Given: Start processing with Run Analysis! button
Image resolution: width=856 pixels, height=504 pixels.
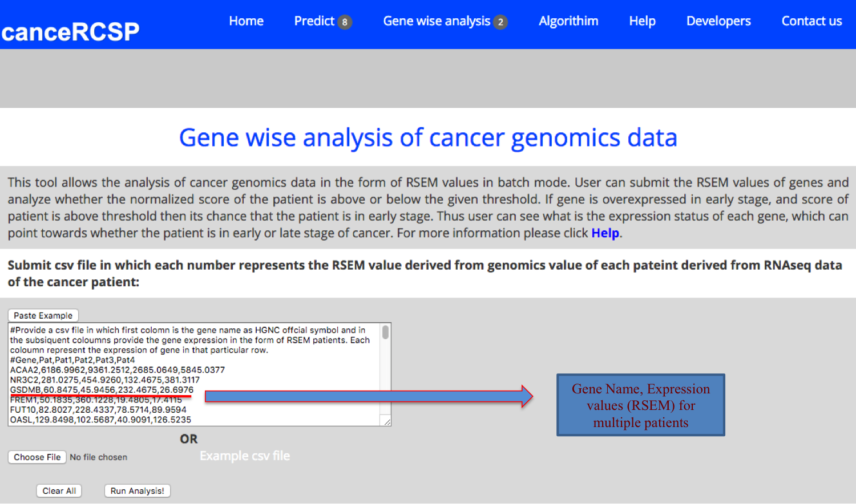Looking at the screenshot, I should click(137, 491).
